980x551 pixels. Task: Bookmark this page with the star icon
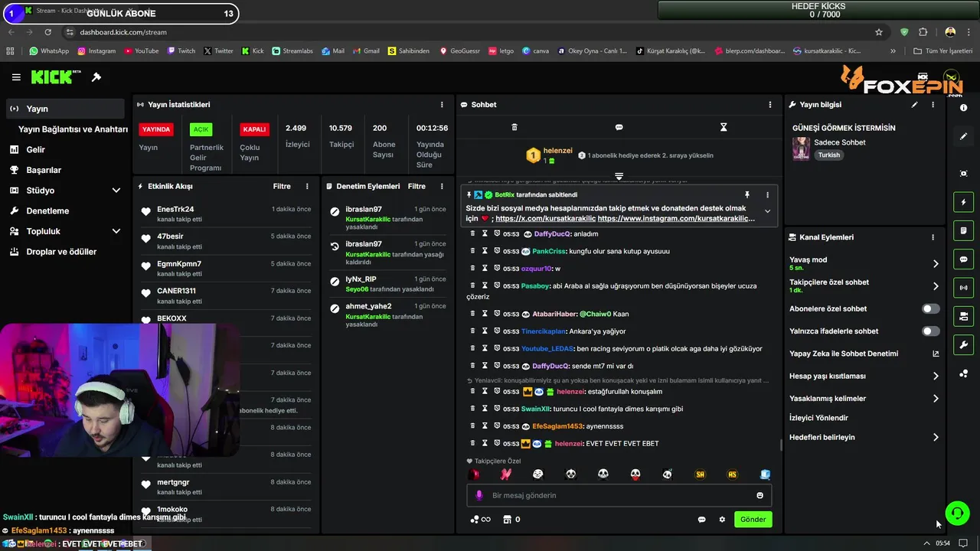[x=879, y=32]
